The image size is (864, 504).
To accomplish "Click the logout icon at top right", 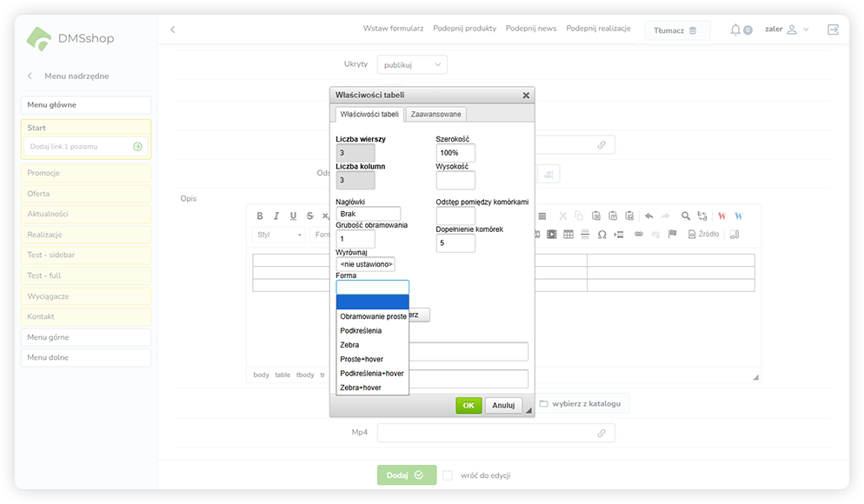I will pos(833,30).
